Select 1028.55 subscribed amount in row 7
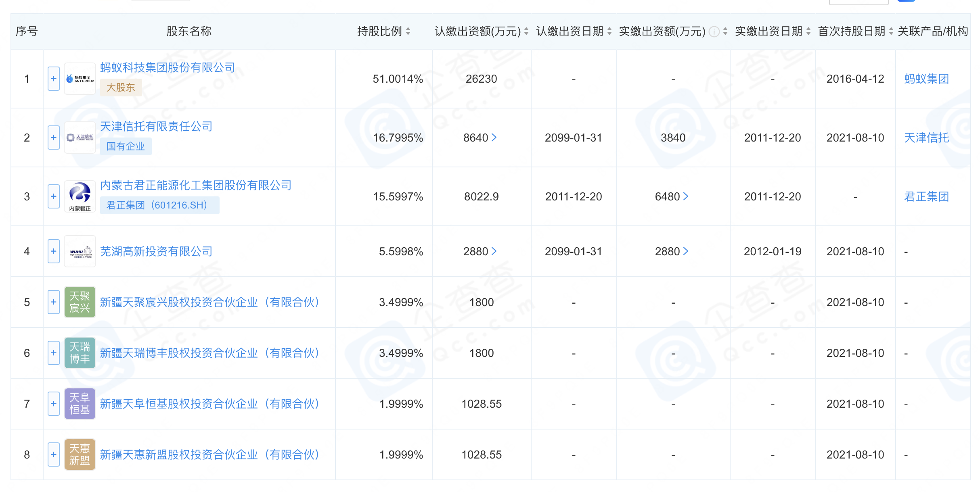The image size is (980, 492). click(x=482, y=404)
